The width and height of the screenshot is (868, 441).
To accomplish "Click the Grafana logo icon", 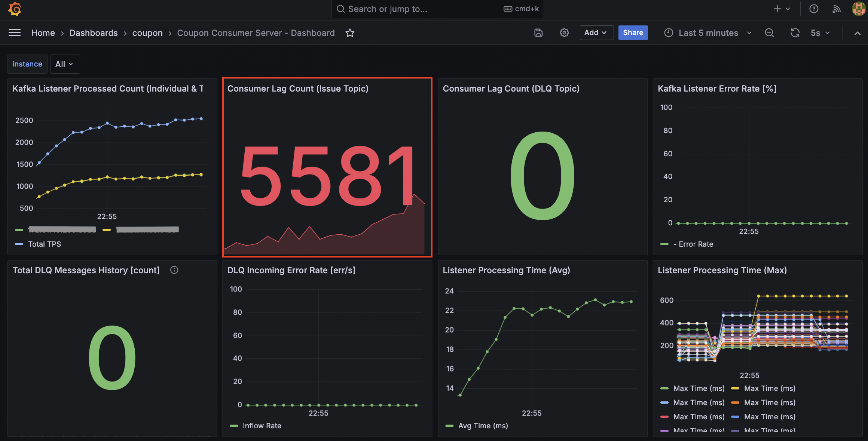I will (x=15, y=9).
